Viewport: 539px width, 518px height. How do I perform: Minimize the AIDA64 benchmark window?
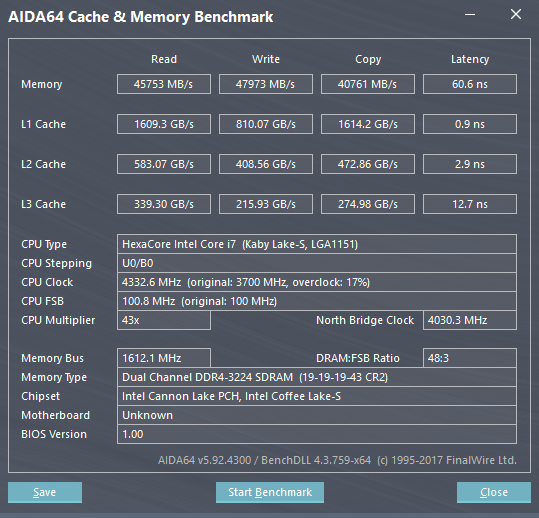pyautogui.click(x=470, y=14)
